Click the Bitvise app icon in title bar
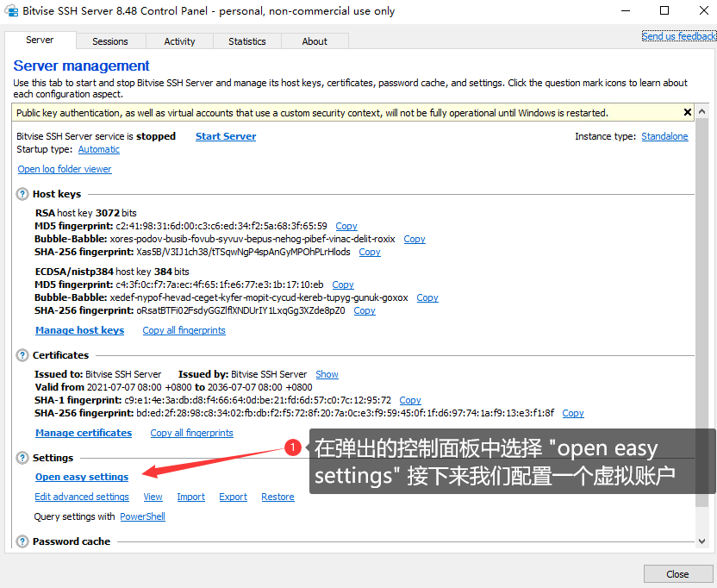The height and width of the screenshot is (588, 717). pos(11,11)
